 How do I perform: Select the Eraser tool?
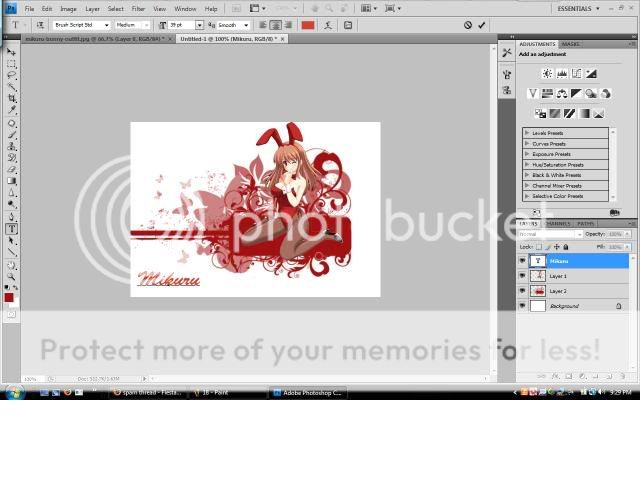pos(11,169)
